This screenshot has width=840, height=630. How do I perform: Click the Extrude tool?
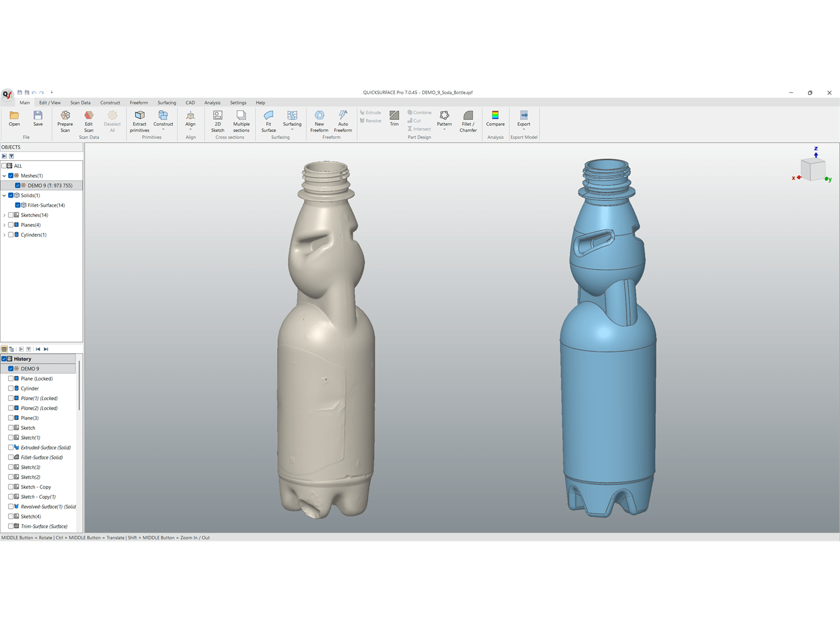[370, 113]
